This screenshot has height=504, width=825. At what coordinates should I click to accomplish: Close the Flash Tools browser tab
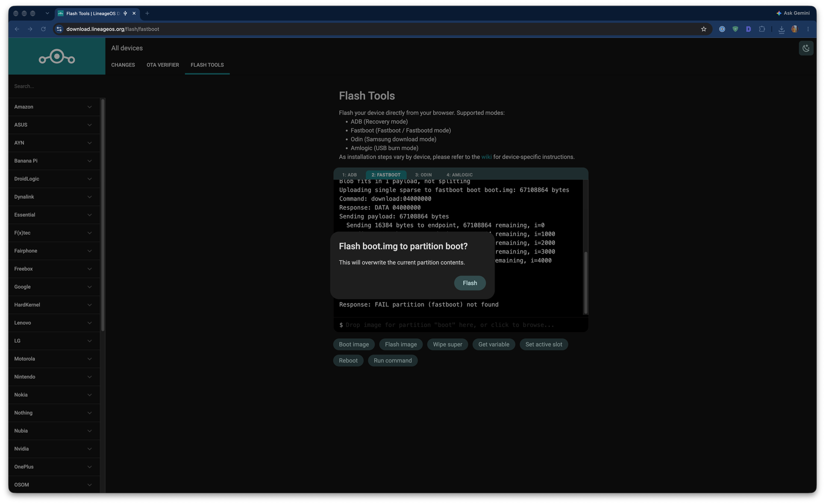coord(134,13)
